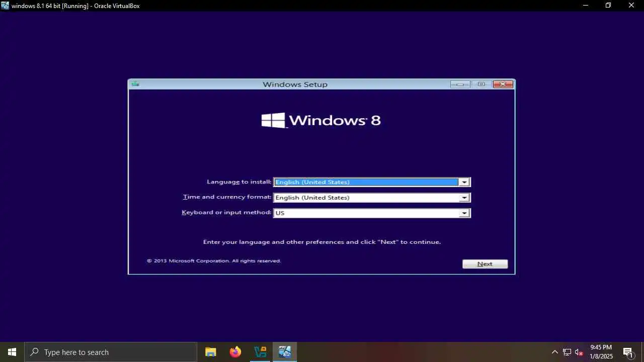Open File Explorer from the taskbar
The height and width of the screenshot is (362, 644).
point(211,352)
